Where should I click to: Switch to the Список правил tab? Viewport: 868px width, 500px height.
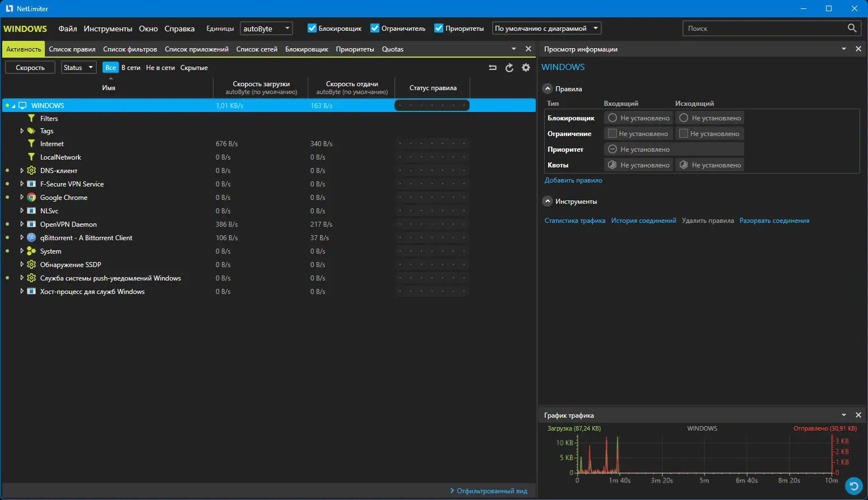[x=72, y=49]
